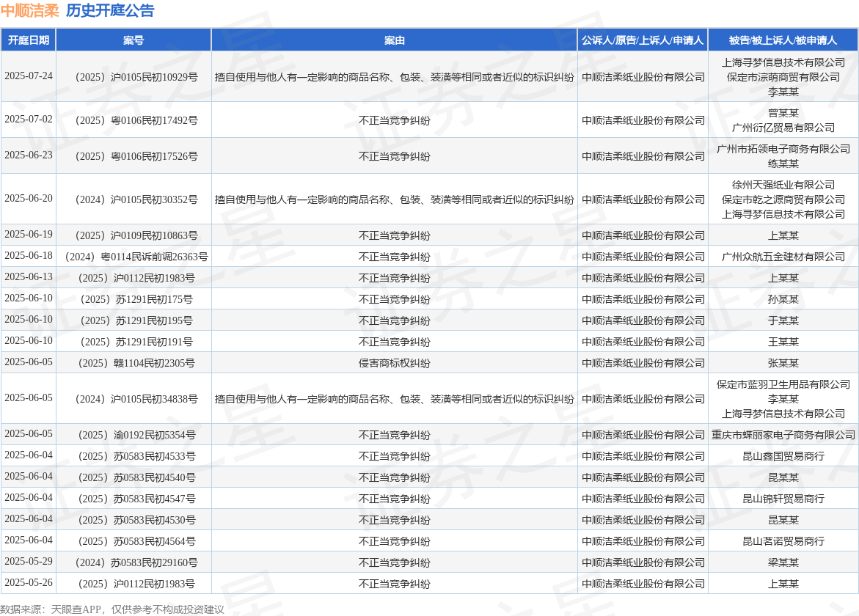Click defendant 昆山茗诺贸易商行
This screenshot has height=616, width=859.
tap(783, 542)
